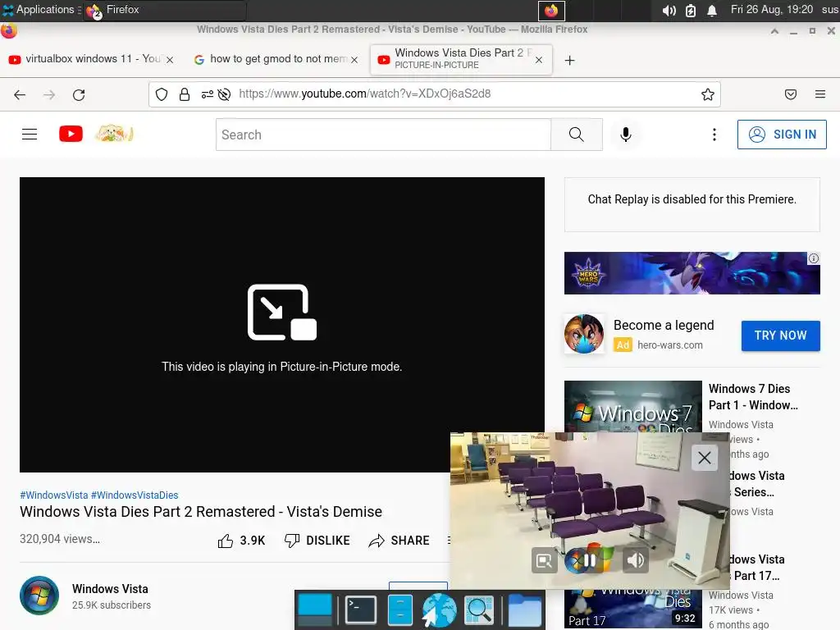Click the padlock site security icon
840x630 pixels.
185,95
